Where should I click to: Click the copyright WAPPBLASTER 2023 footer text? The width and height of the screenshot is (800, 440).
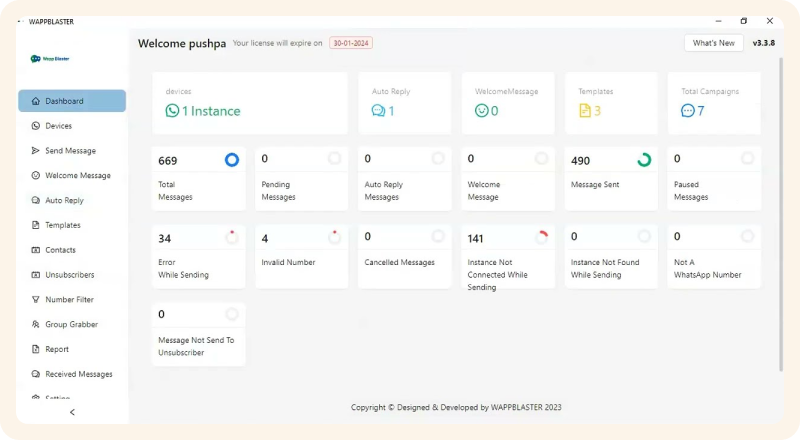coord(456,407)
